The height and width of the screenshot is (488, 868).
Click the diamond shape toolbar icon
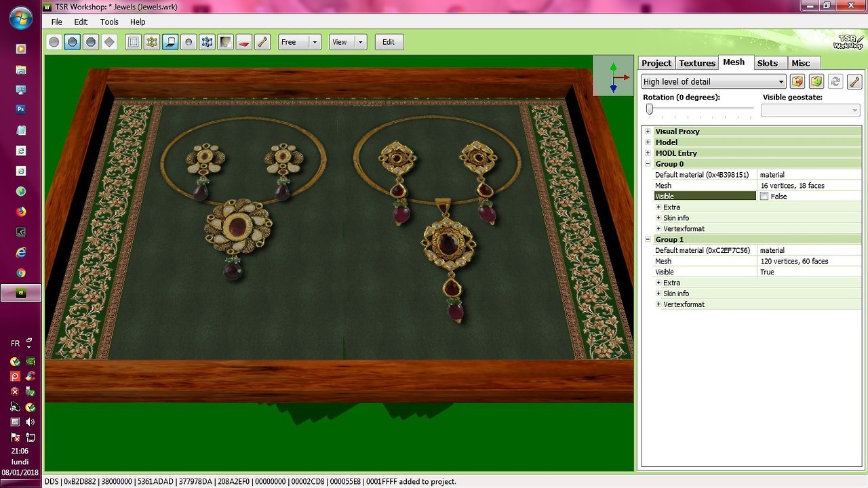pyautogui.click(x=109, y=42)
